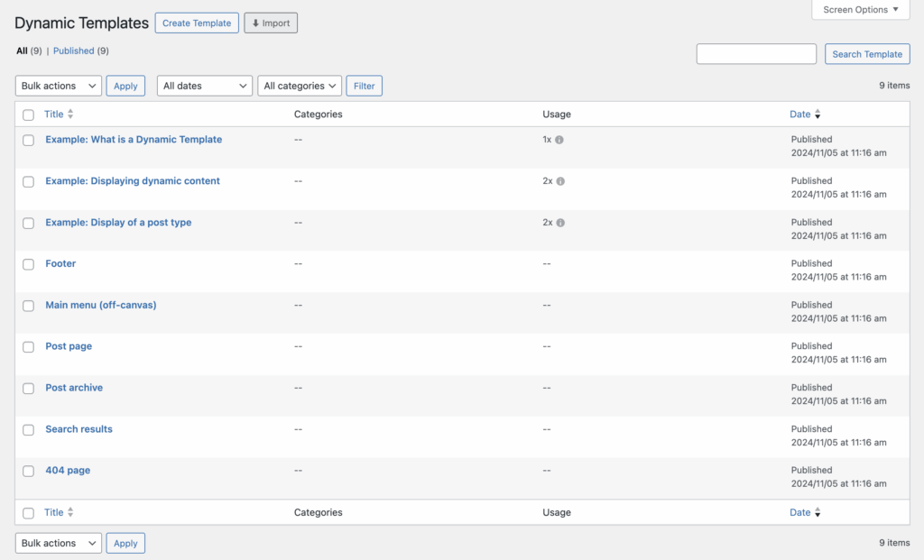Click the top Apply button

click(125, 86)
